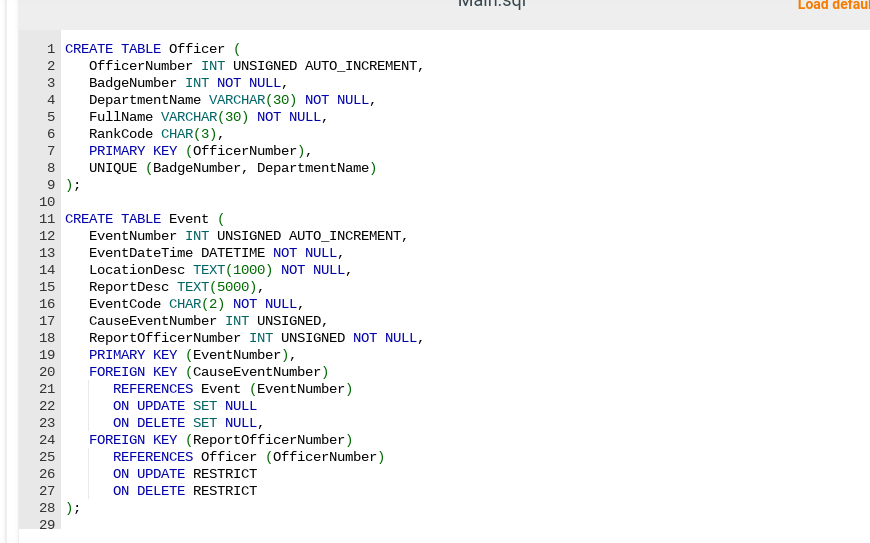The height and width of the screenshot is (543, 870).
Task: Click line number 28 in gutter
Action: [x=47, y=508]
